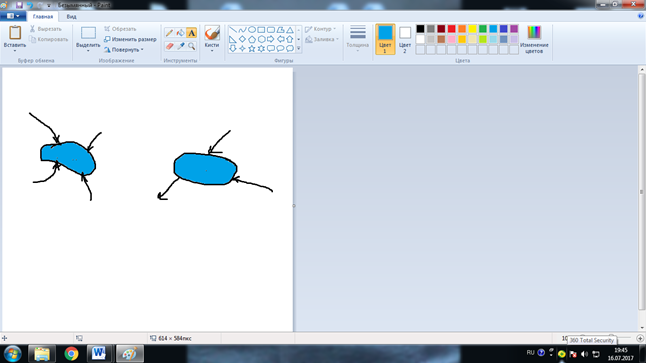Open the Контур outline dropdown
The width and height of the screenshot is (647, 364).
point(321,29)
